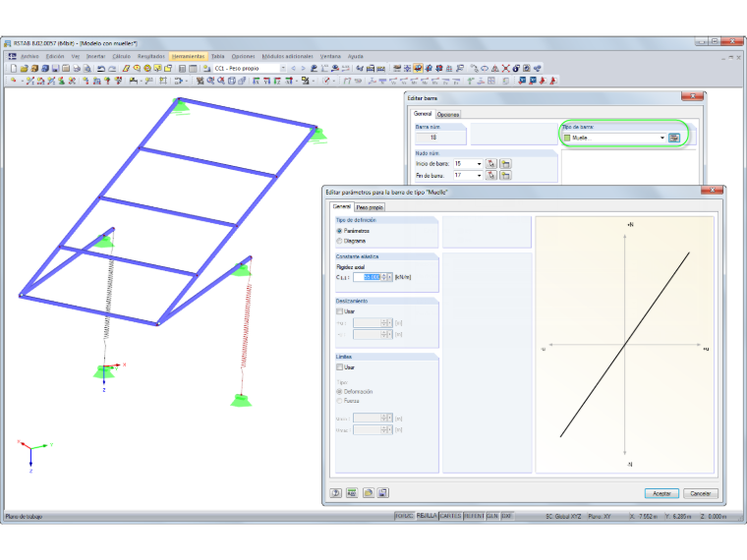This screenshot has width=747, height=560.
Task: Open the Módulos adicionales menu
Action: 287,56
